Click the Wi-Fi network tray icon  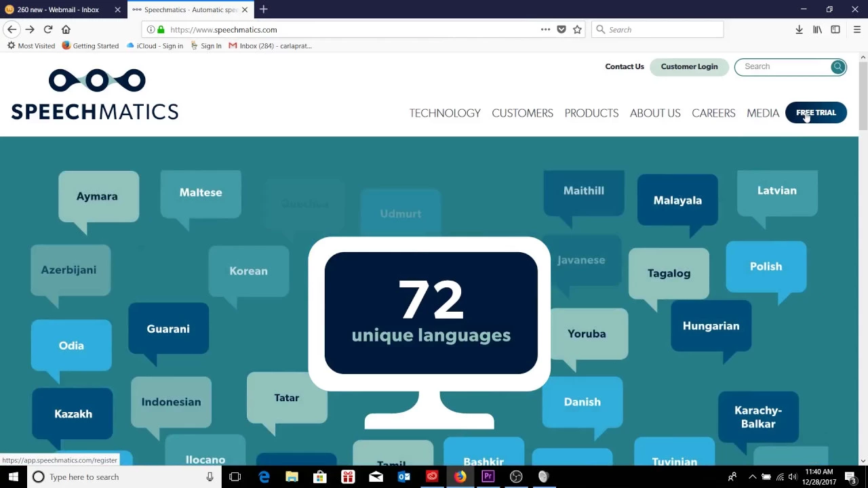click(780, 477)
